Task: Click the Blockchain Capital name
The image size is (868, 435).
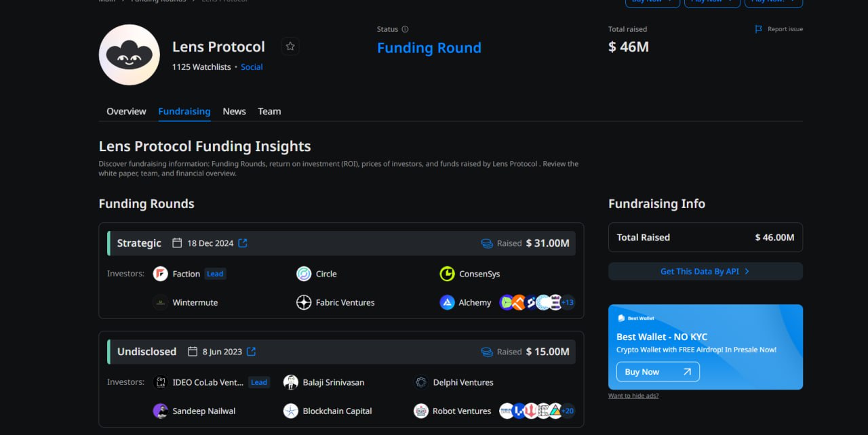Action: pyautogui.click(x=338, y=411)
